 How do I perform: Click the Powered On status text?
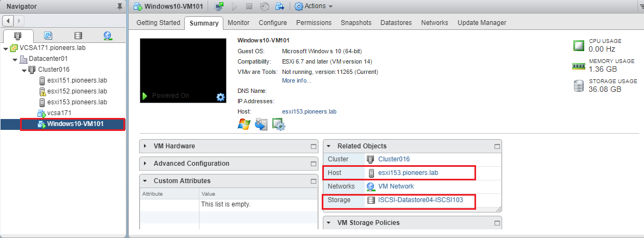[171, 96]
